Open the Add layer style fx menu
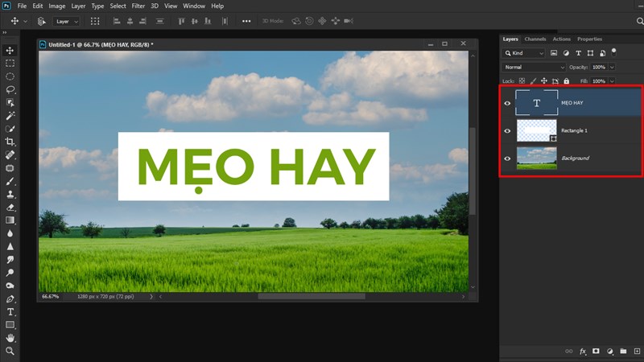The height and width of the screenshot is (362, 644). click(582, 352)
